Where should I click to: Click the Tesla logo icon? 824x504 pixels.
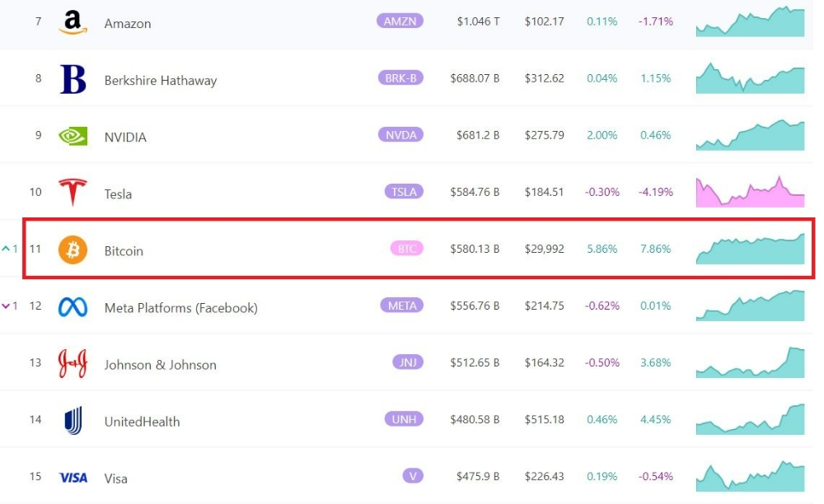(x=73, y=193)
